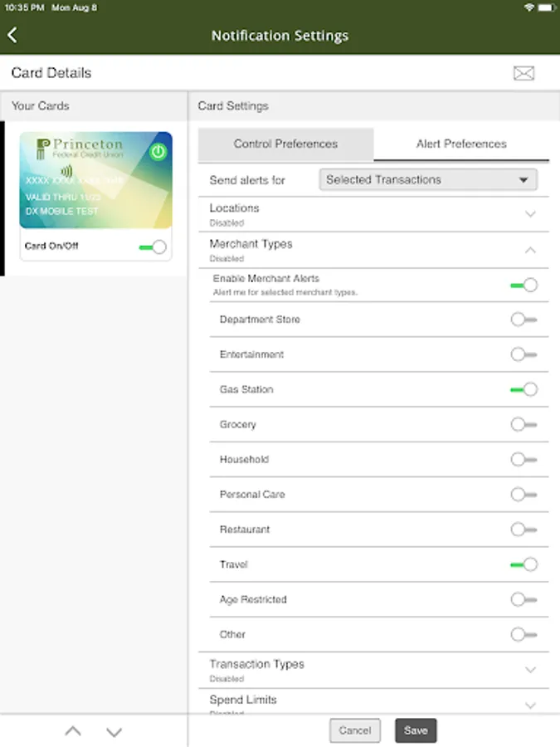
Task: Expand the Locations section
Action: [531, 214]
